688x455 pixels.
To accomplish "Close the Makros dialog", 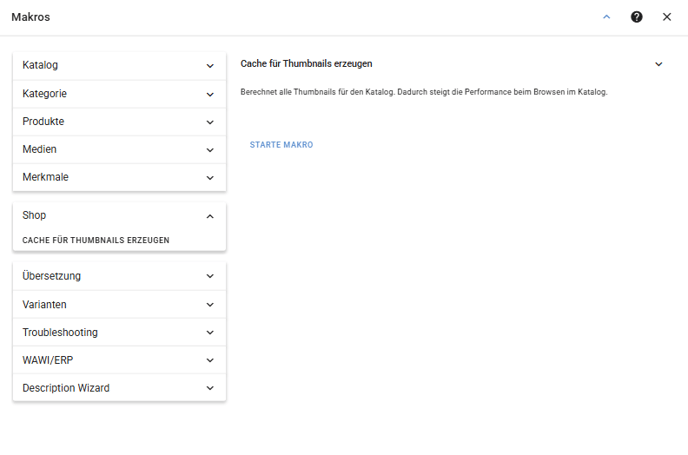I will pyautogui.click(x=666, y=17).
